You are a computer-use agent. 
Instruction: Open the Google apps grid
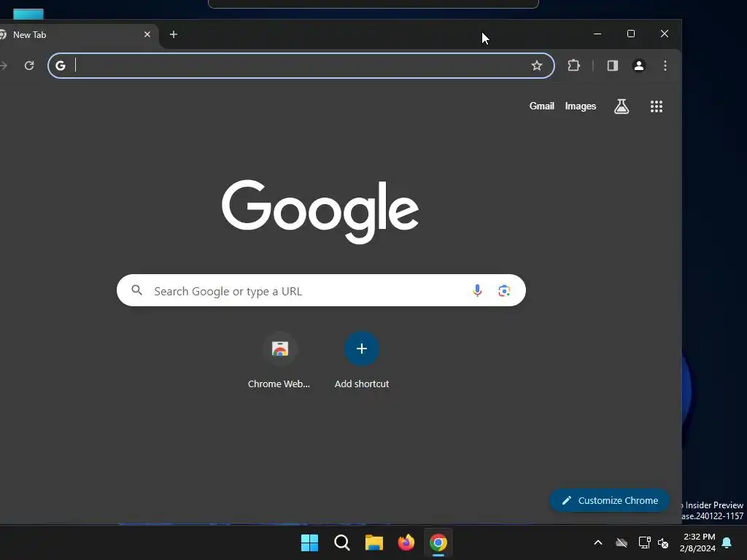coord(656,106)
